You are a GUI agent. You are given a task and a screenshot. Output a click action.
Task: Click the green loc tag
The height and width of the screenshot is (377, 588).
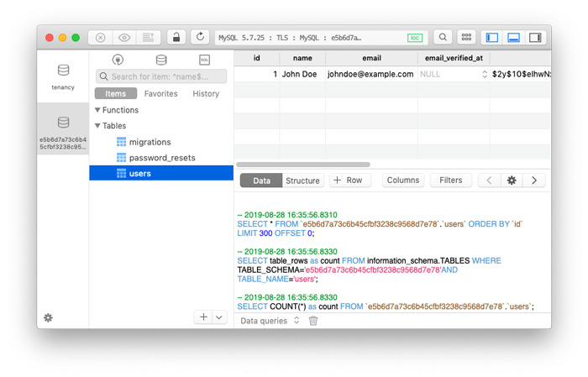click(x=415, y=38)
